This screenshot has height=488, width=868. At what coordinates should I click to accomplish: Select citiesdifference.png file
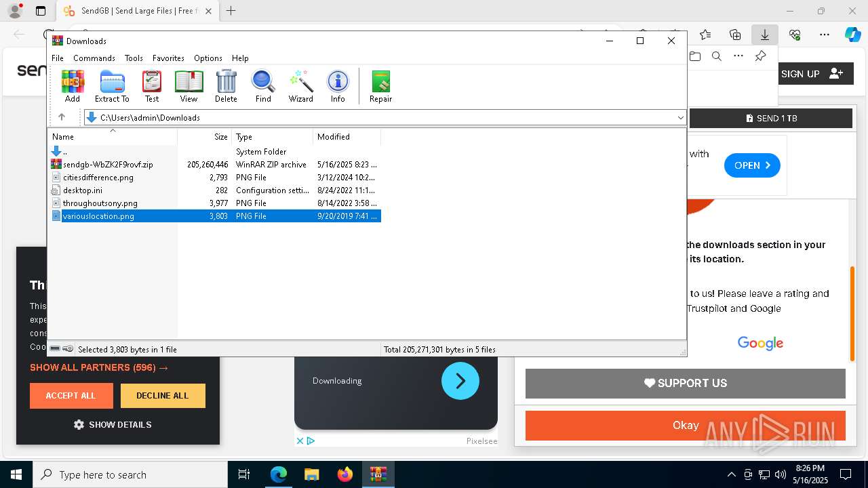[214, 178]
